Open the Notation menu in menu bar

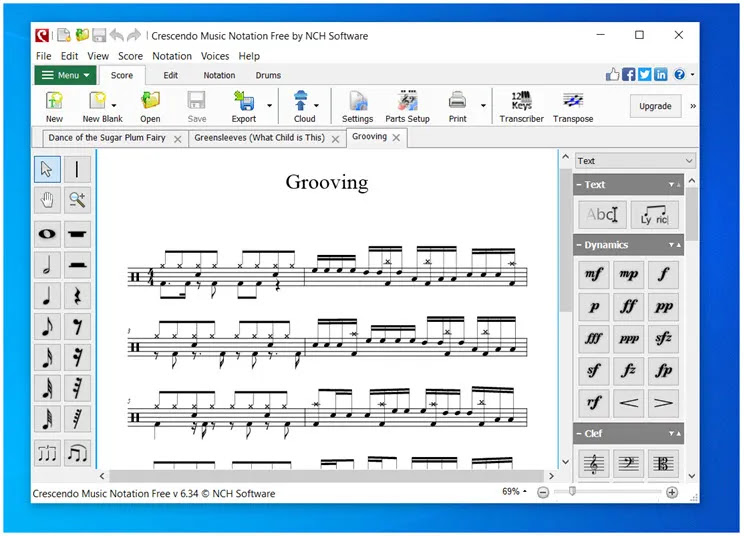click(172, 56)
